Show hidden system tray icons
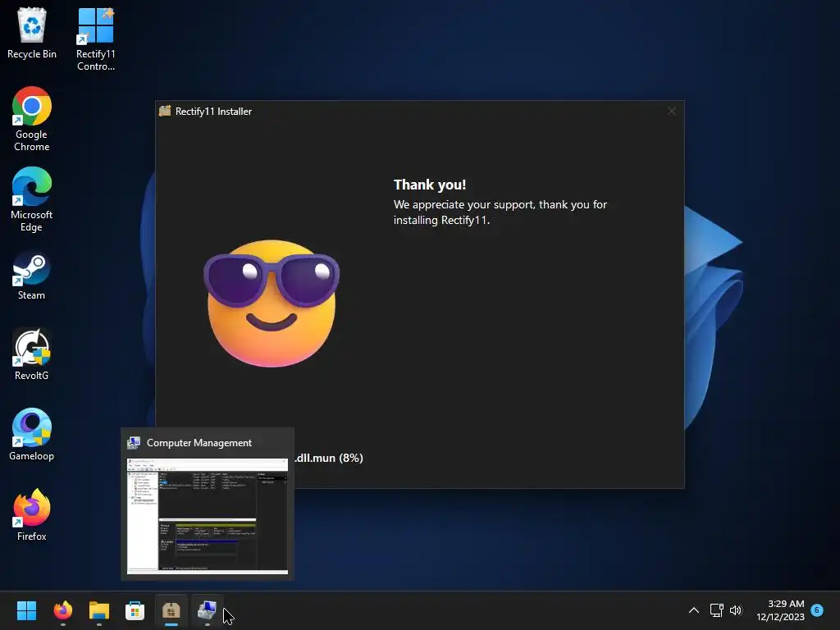 (694, 610)
